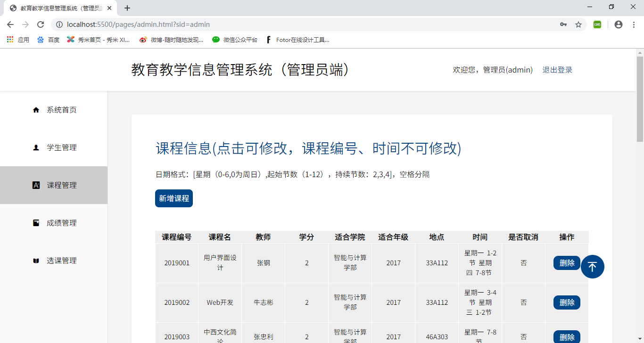Click the browser forward arrow
Image resolution: width=644 pixels, height=343 pixels.
25,24
